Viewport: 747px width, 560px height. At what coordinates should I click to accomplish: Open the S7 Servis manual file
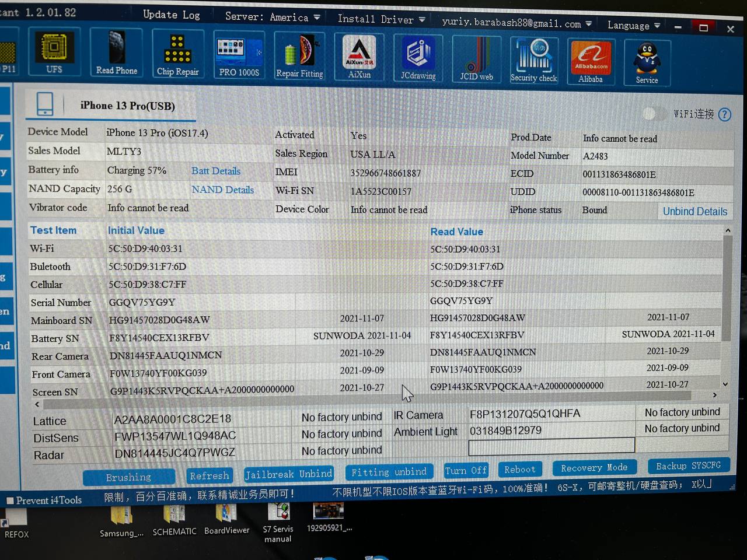[x=278, y=522]
